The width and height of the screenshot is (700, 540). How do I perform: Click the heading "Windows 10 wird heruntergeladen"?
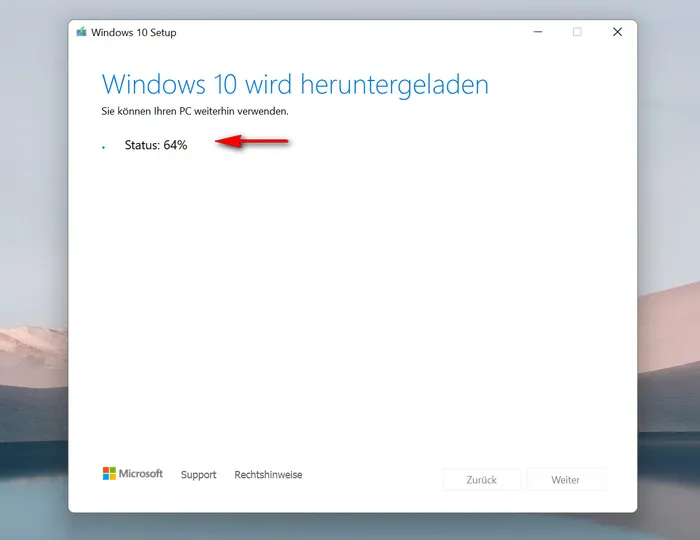tap(295, 85)
